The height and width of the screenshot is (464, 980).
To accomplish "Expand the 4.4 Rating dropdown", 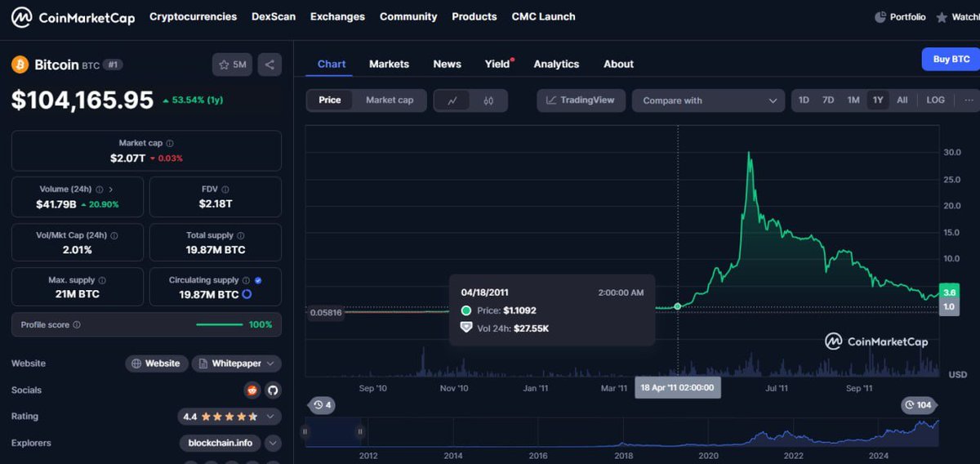I will (229, 417).
